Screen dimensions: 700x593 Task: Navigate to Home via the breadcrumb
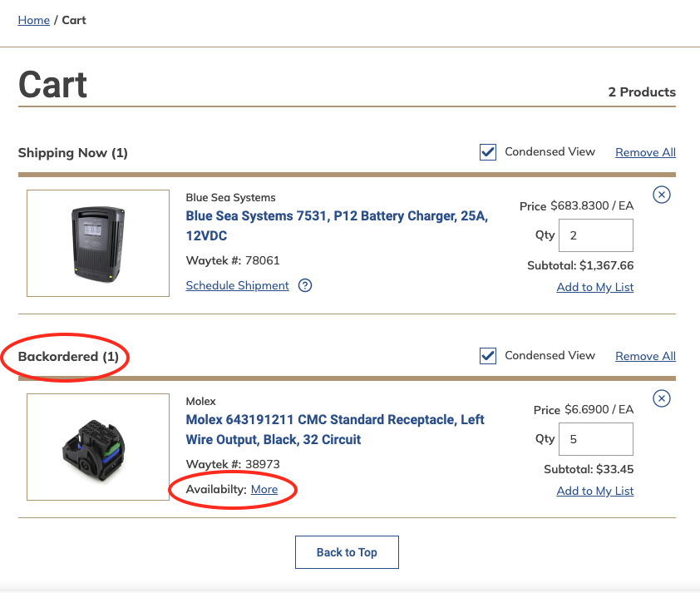pos(33,20)
